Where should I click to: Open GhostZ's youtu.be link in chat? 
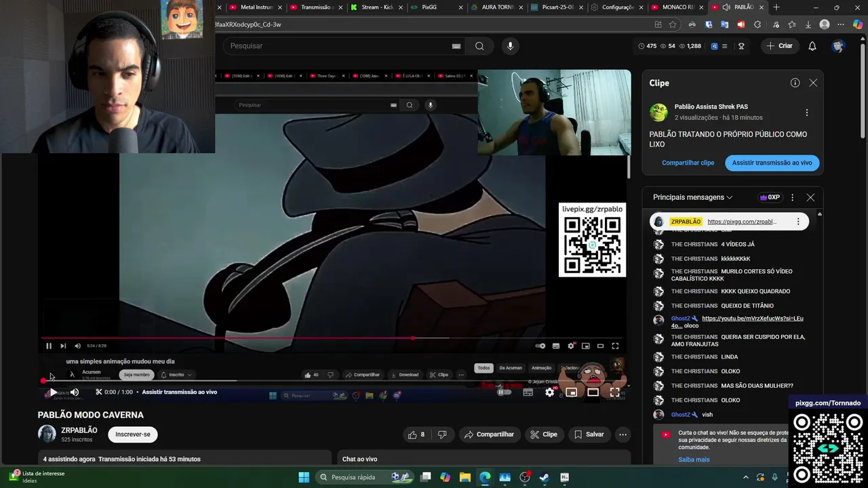[x=738, y=321]
